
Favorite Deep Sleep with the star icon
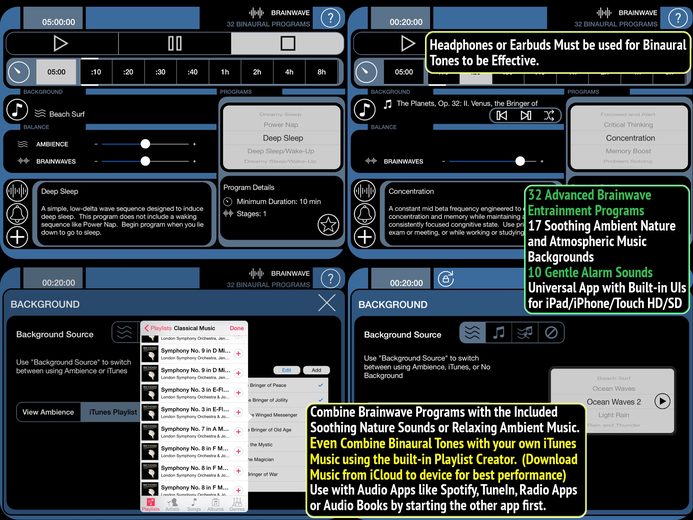(328, 225)
